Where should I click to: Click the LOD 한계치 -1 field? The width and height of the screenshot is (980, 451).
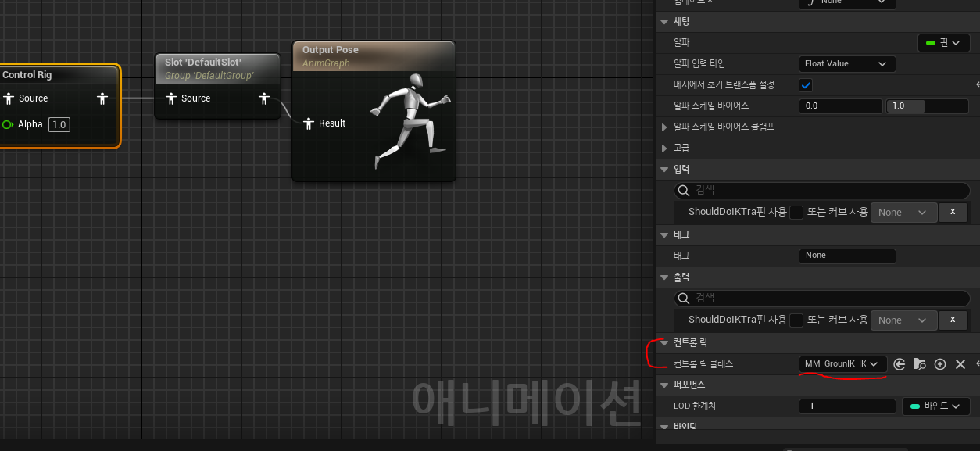coord(847,406)
